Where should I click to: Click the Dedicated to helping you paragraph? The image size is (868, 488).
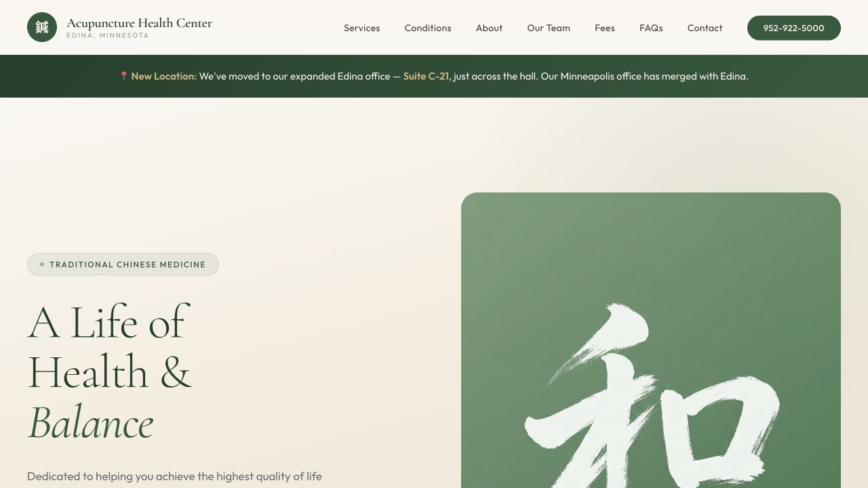pos(174,476)
